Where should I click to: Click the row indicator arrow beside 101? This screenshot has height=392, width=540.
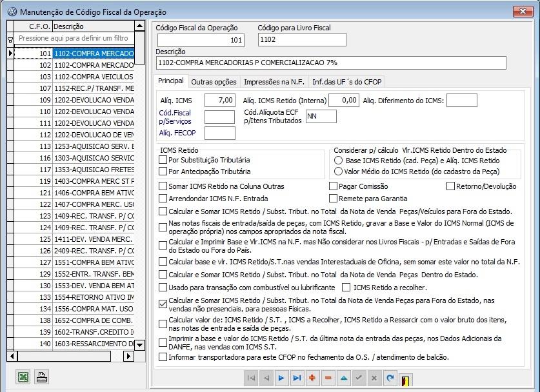pyautogui.click(x=10, y=54)
